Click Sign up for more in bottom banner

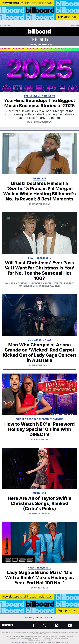click(67, 610)
